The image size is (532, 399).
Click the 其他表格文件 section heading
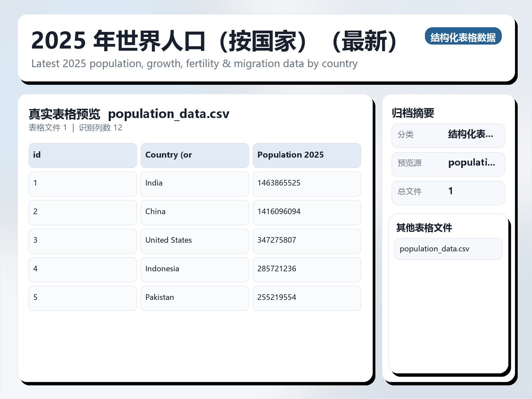pyautogui.click(x=425, y=228)
